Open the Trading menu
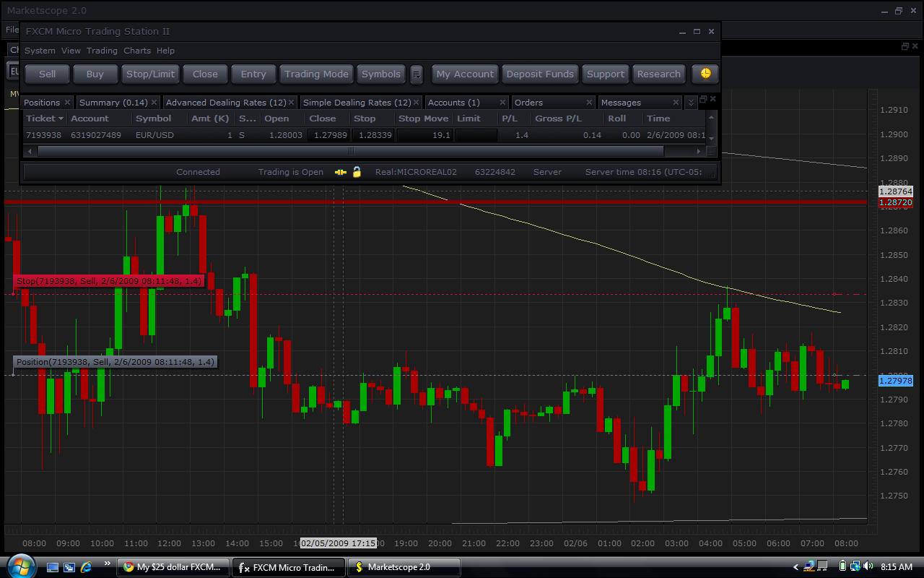 [x=102, y=51]
